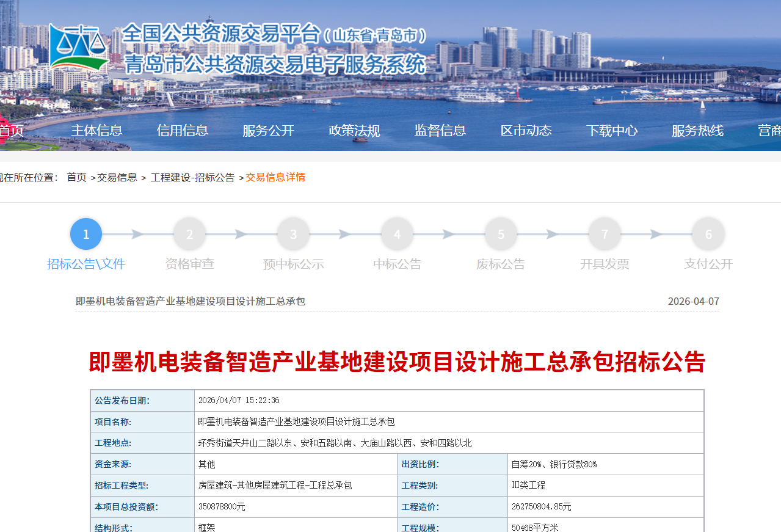Select the 废标公告 step label
This screenshot has width=781, height=532.
(501, 264)
